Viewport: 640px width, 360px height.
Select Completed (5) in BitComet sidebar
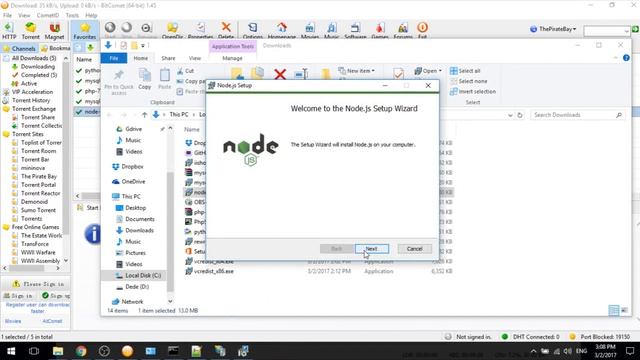[39, 75]
